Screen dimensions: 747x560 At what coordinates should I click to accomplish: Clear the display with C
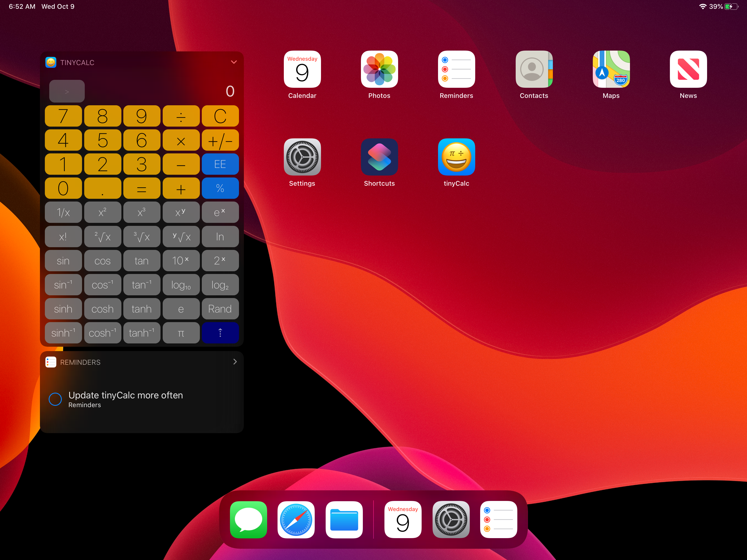[220, 116]
